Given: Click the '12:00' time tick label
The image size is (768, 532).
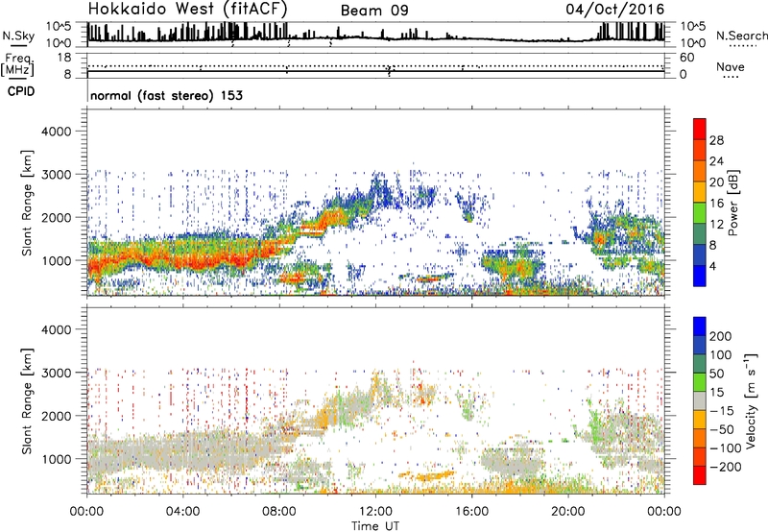Looking at the screenshot, I should click(x=375, y=512).
